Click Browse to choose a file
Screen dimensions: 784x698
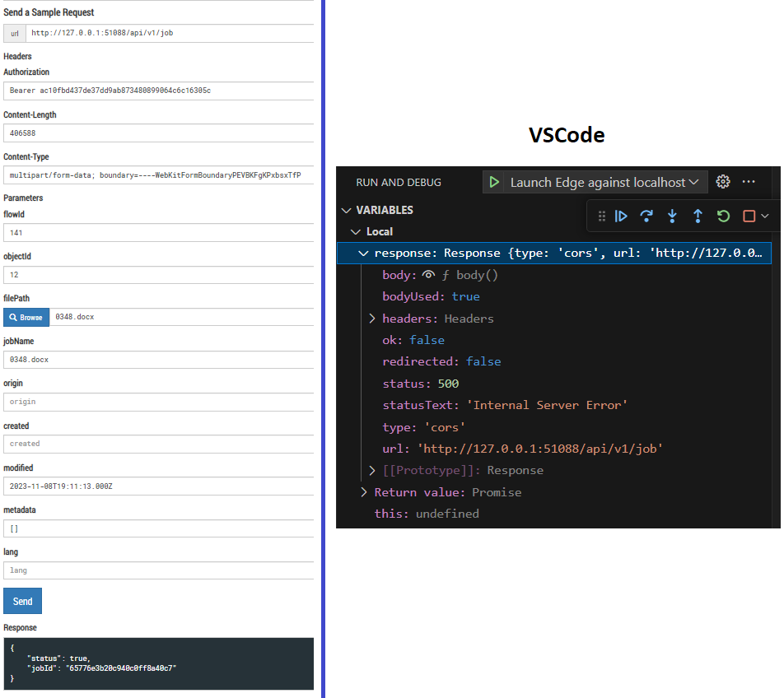point(26,317)
